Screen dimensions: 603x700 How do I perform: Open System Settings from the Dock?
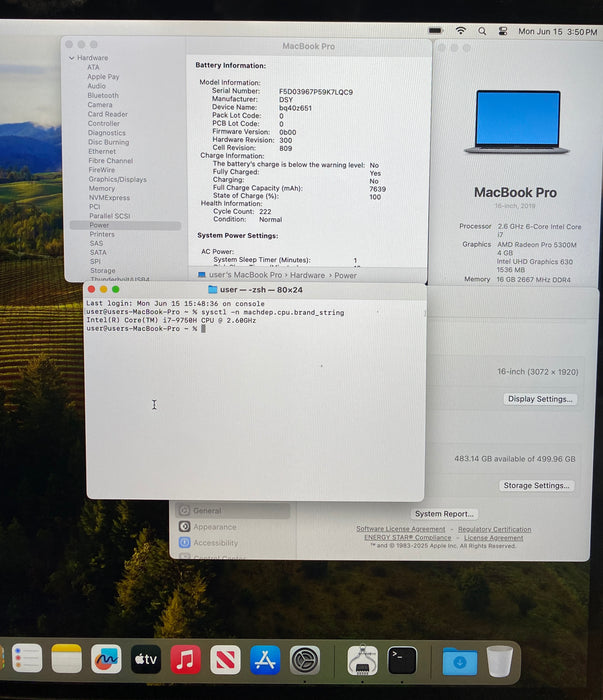click(x=305, y=660)
